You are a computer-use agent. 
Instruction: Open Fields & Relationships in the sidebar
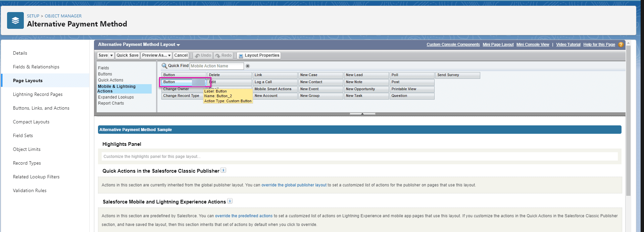[36, 67]
